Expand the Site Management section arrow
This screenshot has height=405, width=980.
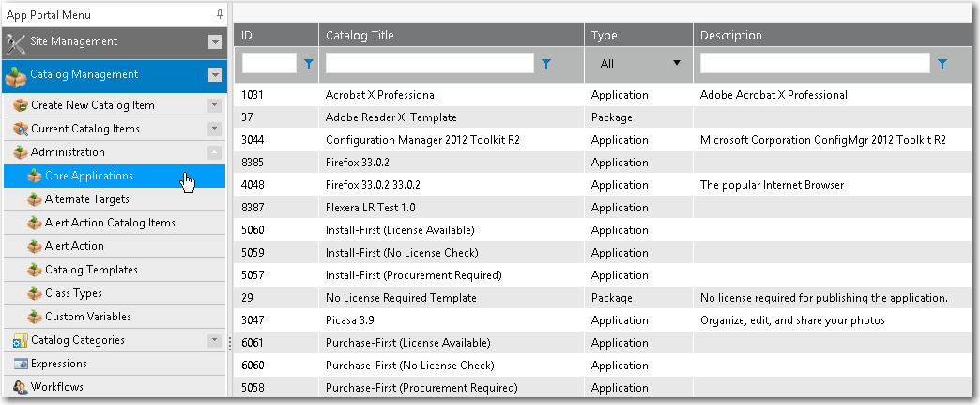(x=215, y=42)
